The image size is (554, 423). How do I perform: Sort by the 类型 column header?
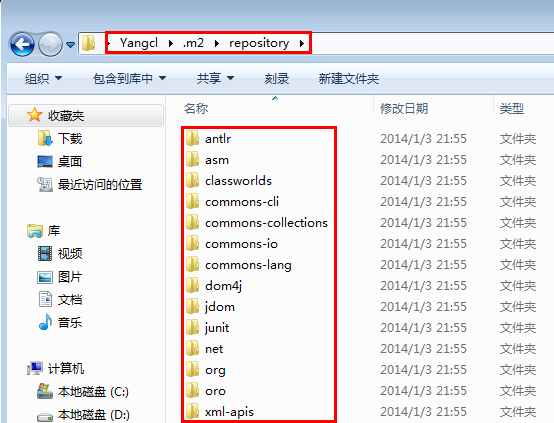(x=512, y=108)
